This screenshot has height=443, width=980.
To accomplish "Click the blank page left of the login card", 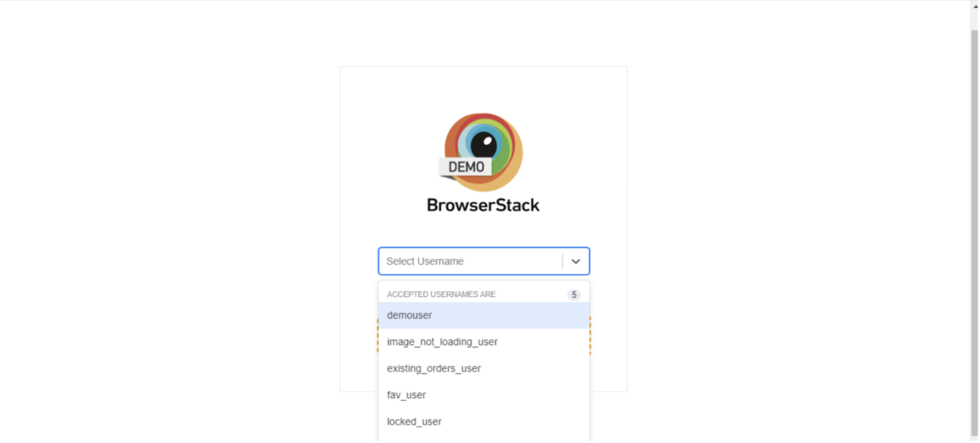I will (x=170, y=223).
